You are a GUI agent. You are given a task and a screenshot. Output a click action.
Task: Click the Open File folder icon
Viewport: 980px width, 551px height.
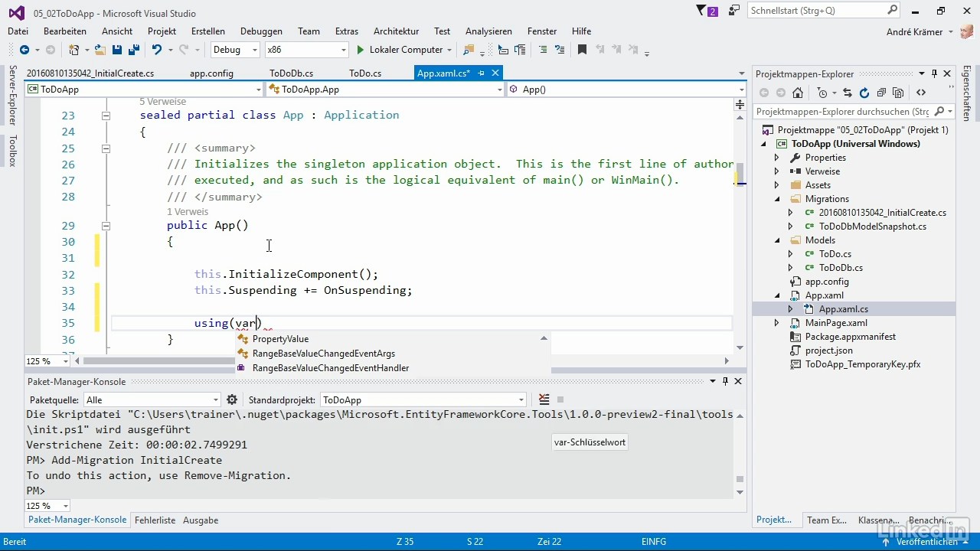pyautogui.click(x=100, y=50)
